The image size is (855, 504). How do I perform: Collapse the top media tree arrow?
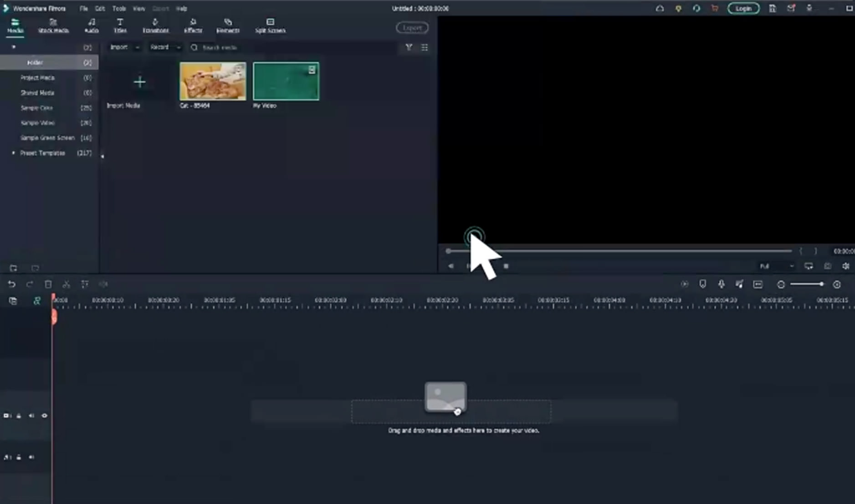14,47
